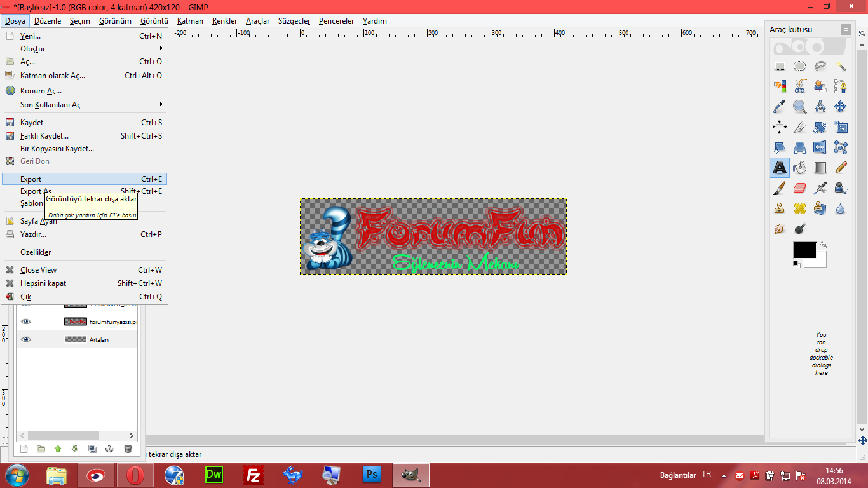Image resolution: width=868 pixels, height=488 pixels.
Task: Select the Color Picker eyedropper tool
Action: [780, 107]
